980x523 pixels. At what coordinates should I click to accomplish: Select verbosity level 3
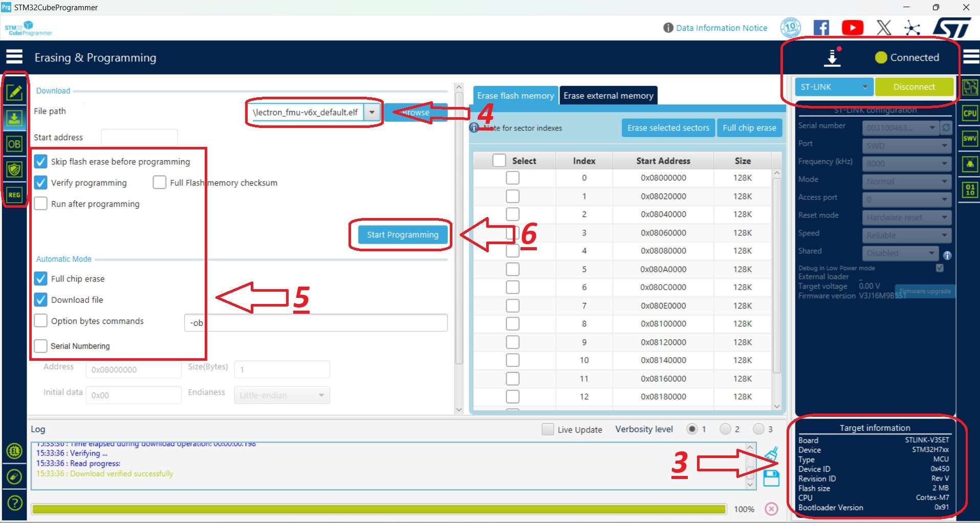pyautogui.click(x=758, y=429)
